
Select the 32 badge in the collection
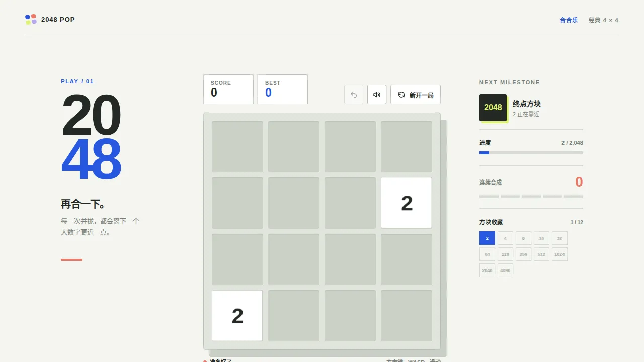[x=560, y=238]
